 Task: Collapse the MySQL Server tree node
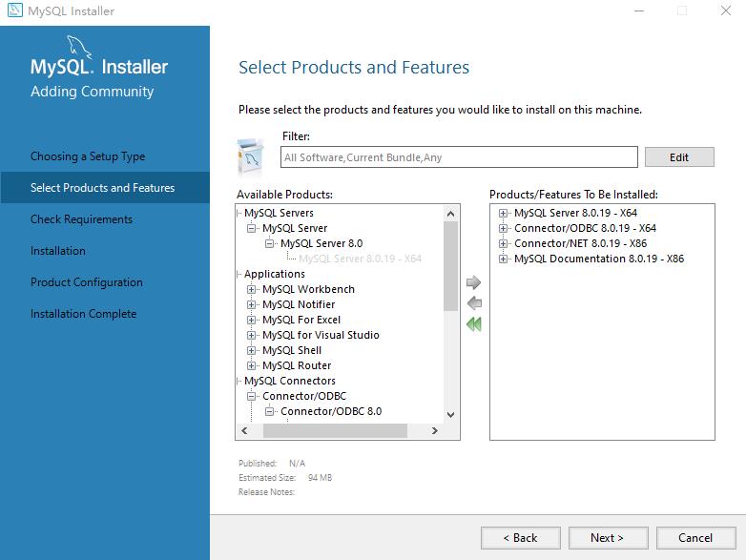251,228
